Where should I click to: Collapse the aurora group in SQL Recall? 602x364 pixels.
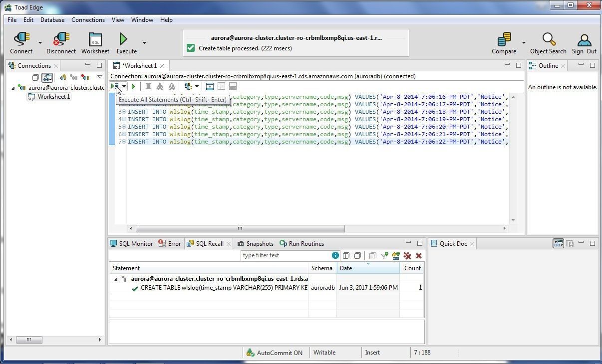click(116, 279)
